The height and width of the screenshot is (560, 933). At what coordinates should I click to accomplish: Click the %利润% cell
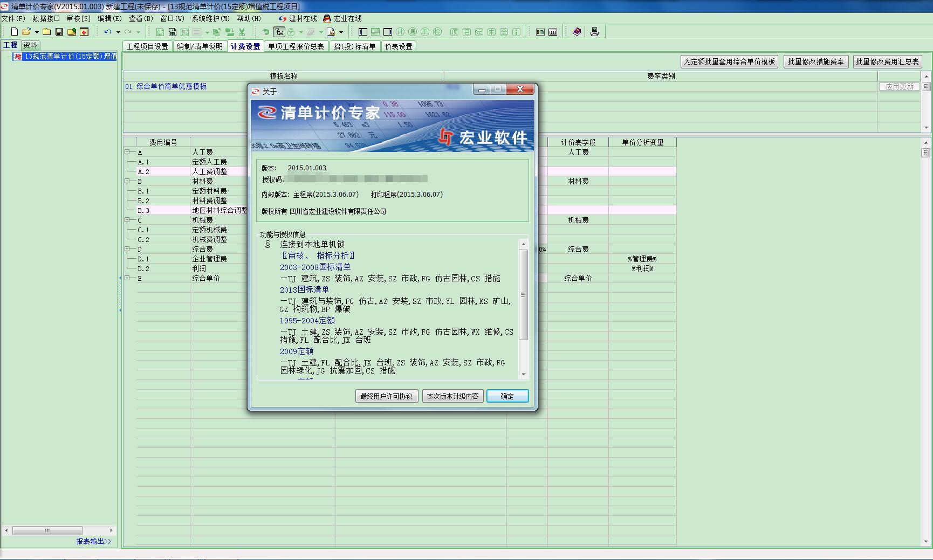tap(642, 268)
